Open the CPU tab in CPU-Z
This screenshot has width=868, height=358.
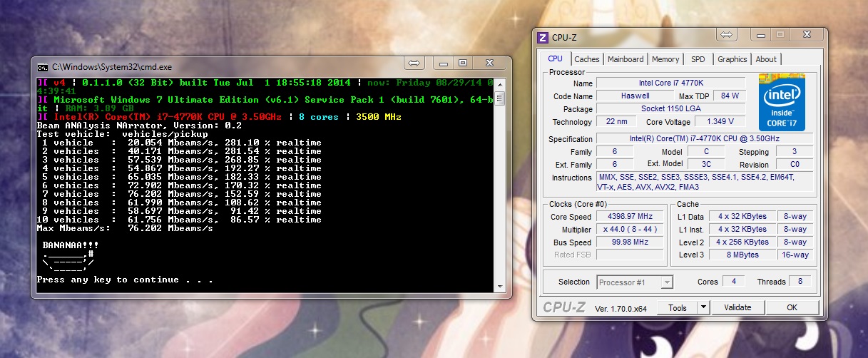click(x=555, y=59)
